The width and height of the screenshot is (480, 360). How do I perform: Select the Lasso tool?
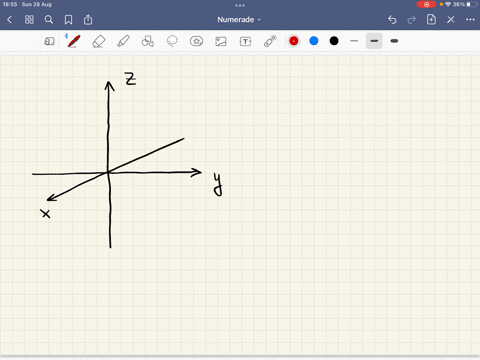172,41
